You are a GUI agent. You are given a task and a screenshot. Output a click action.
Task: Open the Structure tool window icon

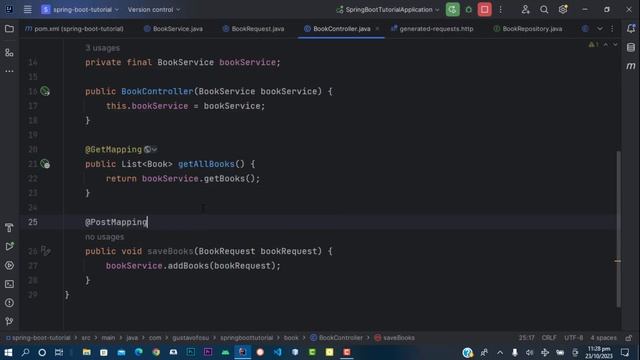[9, 53]
